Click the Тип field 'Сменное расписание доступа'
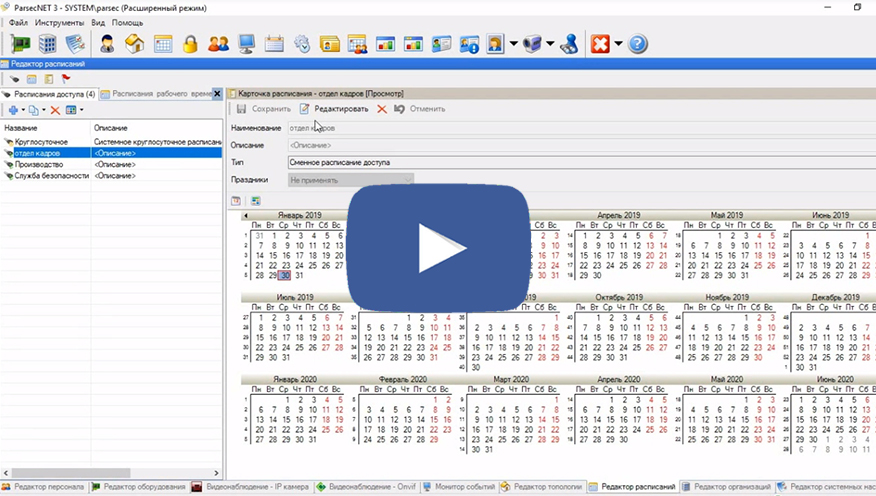This screenshot has height=496, width=876. click(x=582, y=163)
